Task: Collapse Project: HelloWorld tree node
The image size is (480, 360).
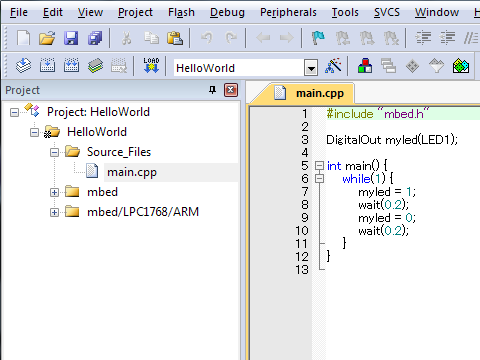Action: (x=14, y=112)
